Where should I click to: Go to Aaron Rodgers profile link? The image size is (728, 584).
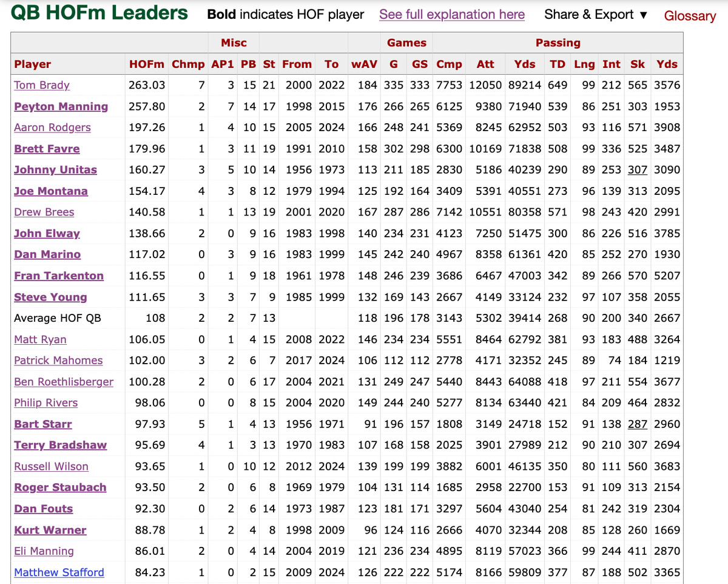click(52, 127)
